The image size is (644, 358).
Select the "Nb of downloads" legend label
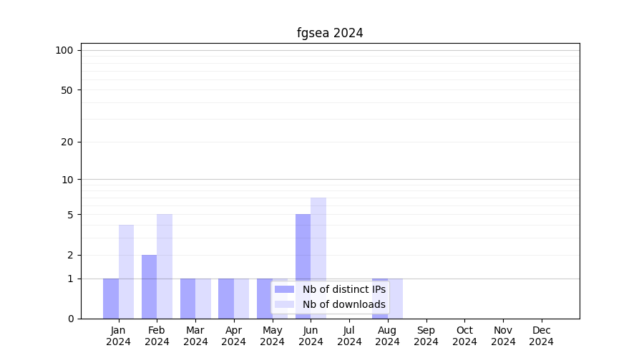[343, 304]
